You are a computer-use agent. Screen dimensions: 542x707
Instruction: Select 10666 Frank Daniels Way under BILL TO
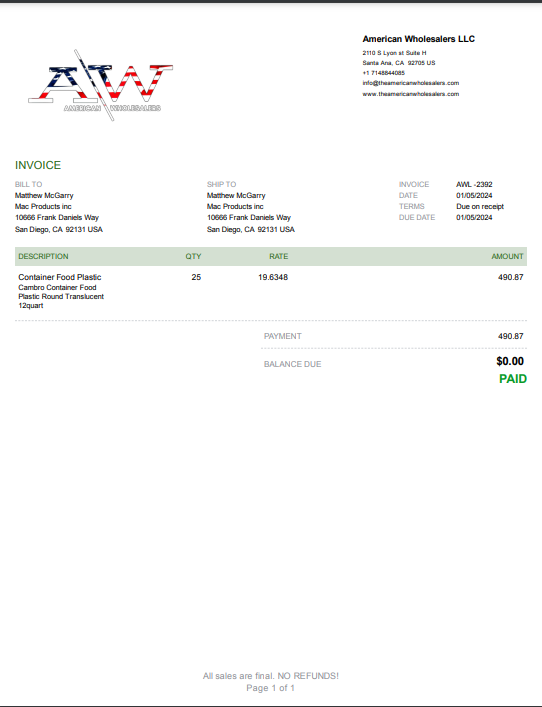point(57,217)
